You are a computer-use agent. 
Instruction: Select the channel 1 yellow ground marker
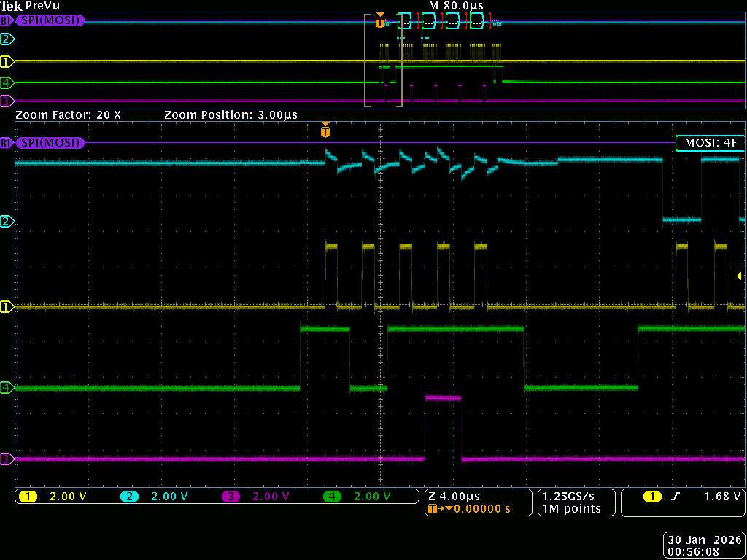pos(7,307)
